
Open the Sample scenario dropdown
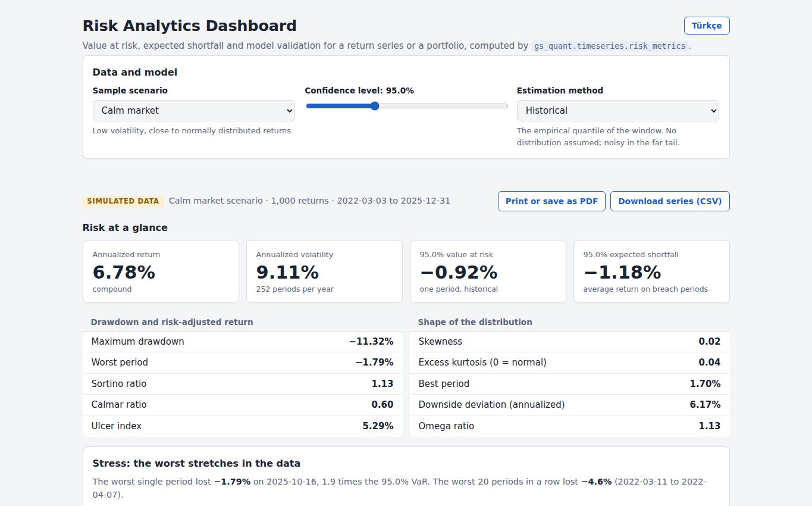click(x=194, y=111)
